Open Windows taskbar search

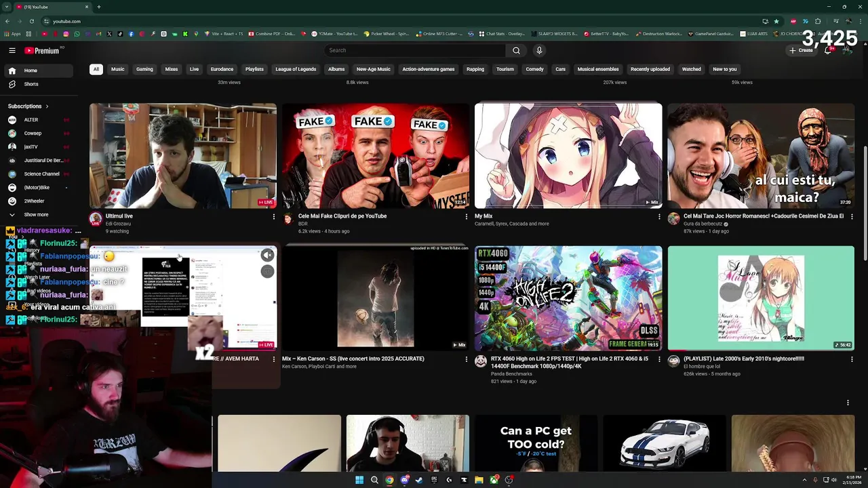coord(374,480)
